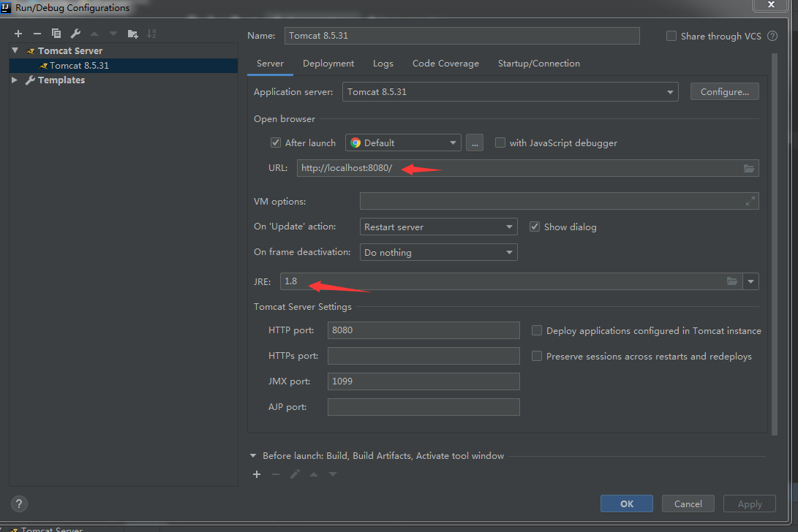Close the Run/Debug Configurations dialog
The width and height of the screenshot is (798, 532).
coord(771,4)
